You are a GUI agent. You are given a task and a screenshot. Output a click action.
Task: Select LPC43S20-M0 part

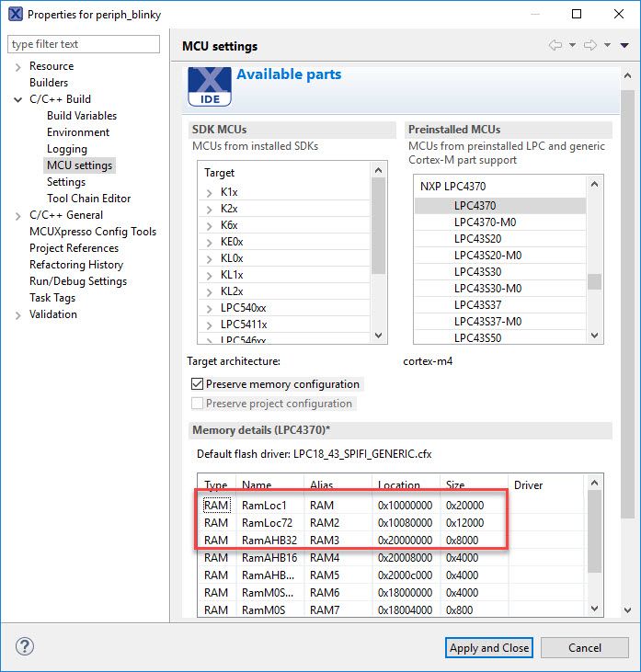tap(500, 256)
